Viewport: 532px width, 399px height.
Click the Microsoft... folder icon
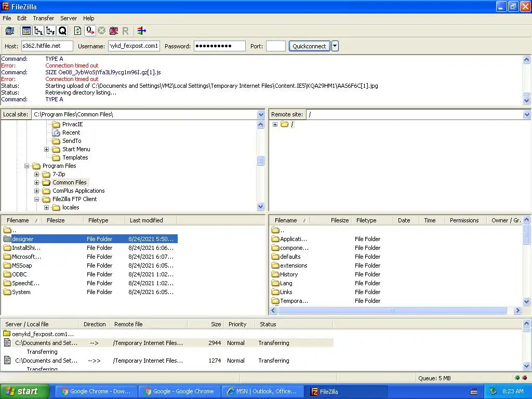click(7, 257)
